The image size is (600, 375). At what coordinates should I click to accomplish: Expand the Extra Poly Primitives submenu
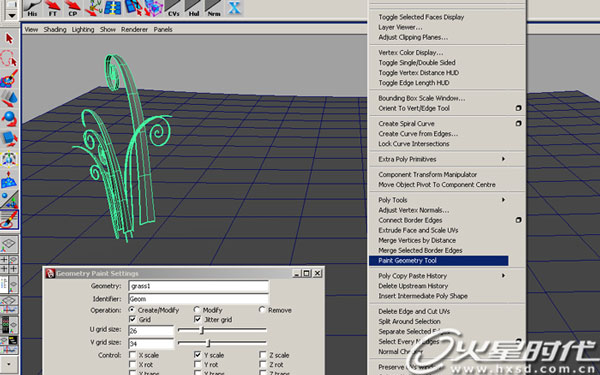[x=504, y=159]
